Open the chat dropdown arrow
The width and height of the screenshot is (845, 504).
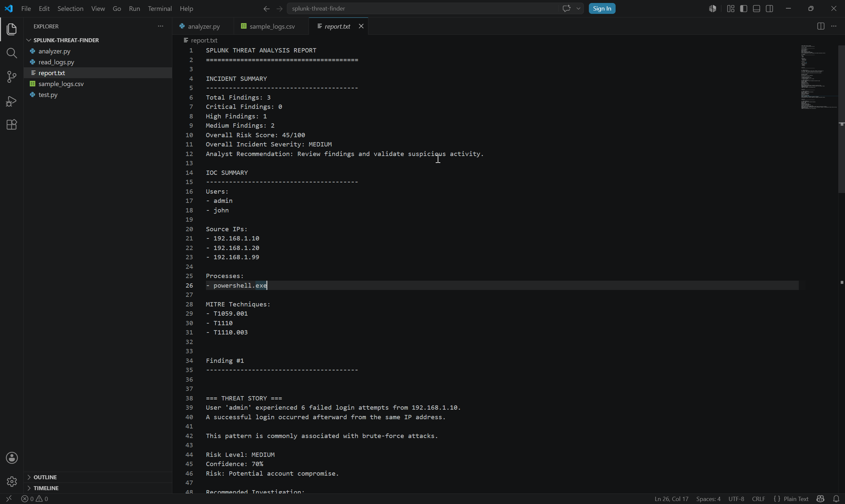578,9
